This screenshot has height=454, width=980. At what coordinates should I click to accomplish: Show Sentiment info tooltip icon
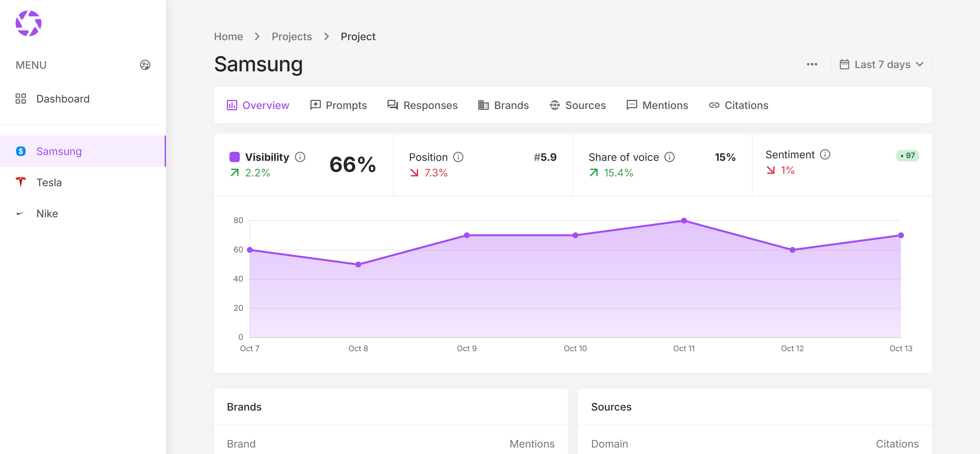point(825,154)
